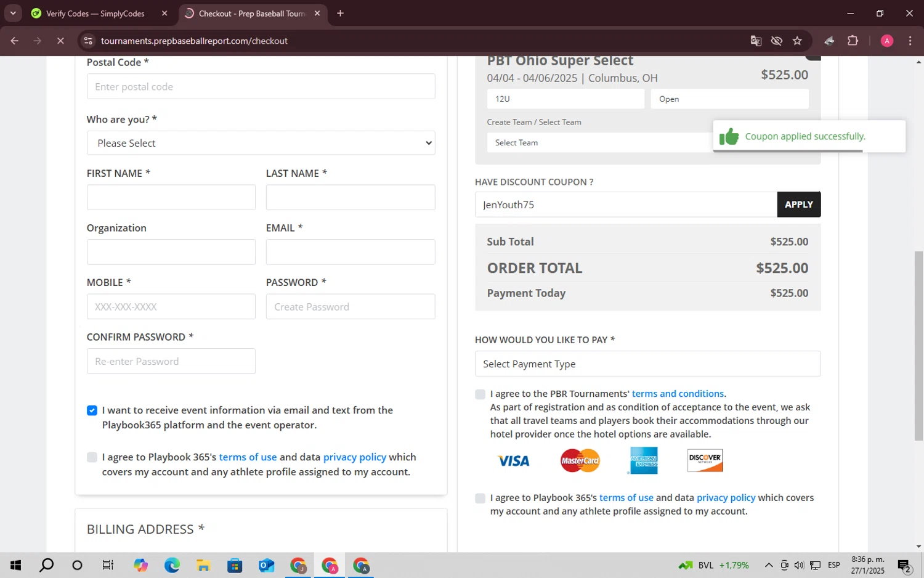Click the discount coupon code field
The width and height of the screenshot is (924, 578).
[626, 205]
